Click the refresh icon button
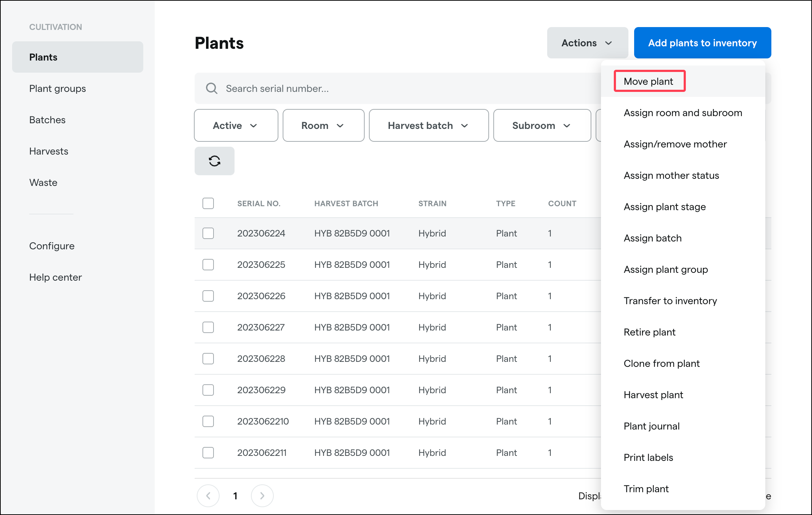812x515 pixels. pos(214,161)
